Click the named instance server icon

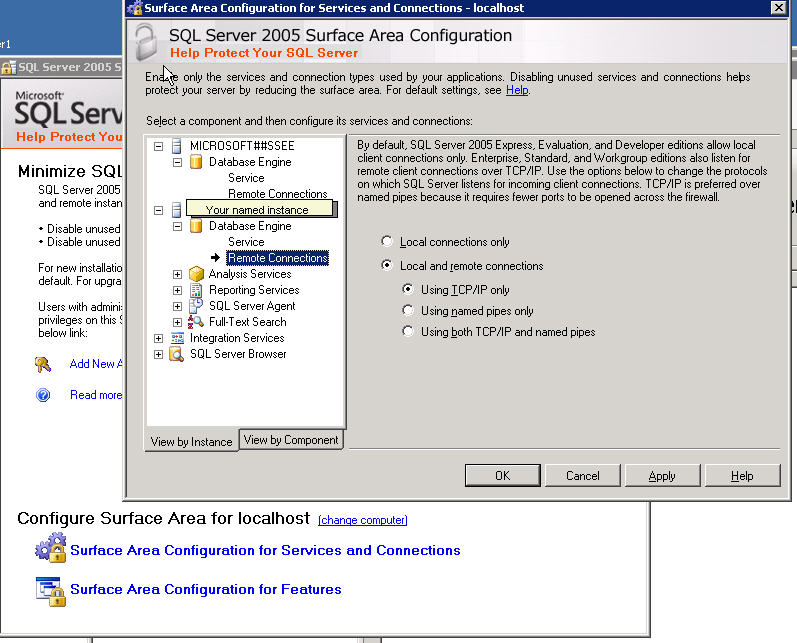[176, 210]
